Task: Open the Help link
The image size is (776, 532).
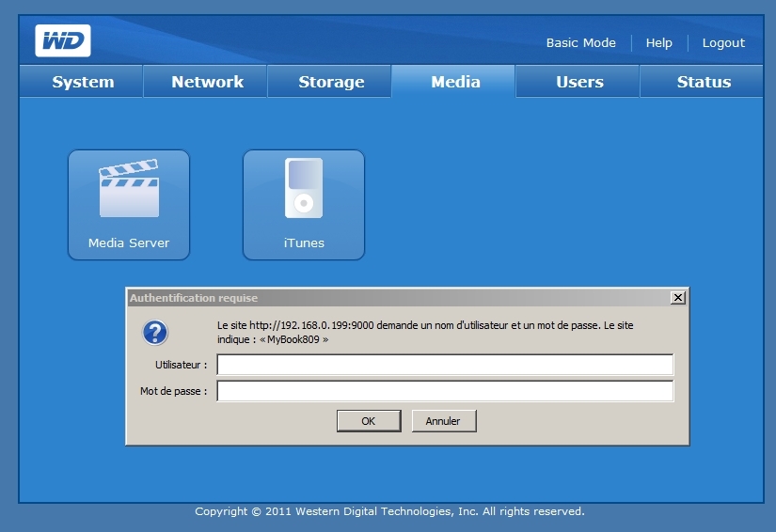Action: [658, 43]
